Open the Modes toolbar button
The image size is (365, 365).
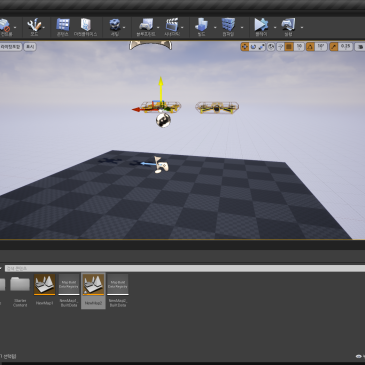(x=34, y=27)
